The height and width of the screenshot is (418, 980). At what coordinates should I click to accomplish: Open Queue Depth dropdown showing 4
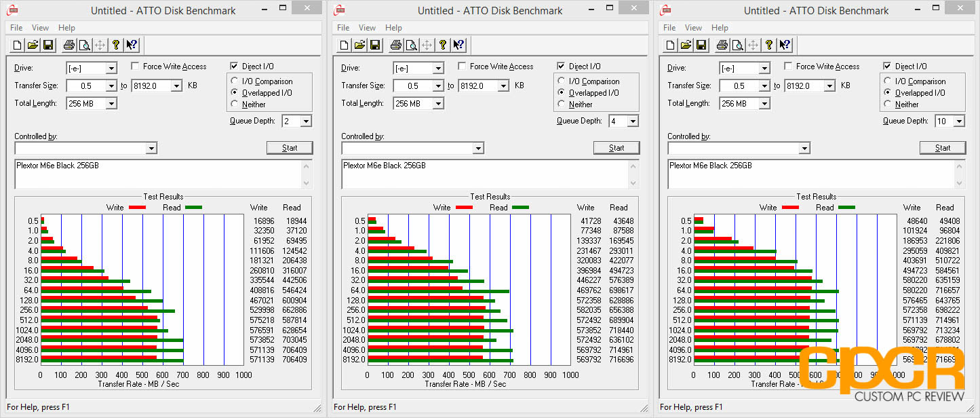[633, 121]
